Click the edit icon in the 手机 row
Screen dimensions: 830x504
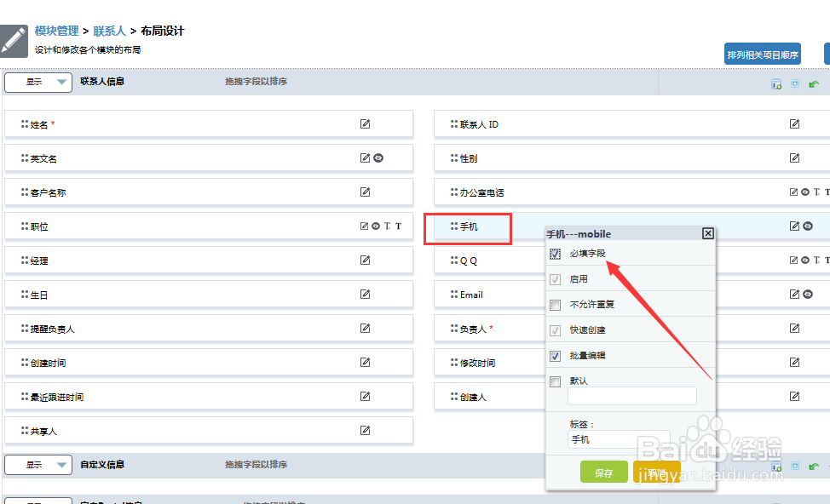[x=794, y=226]
